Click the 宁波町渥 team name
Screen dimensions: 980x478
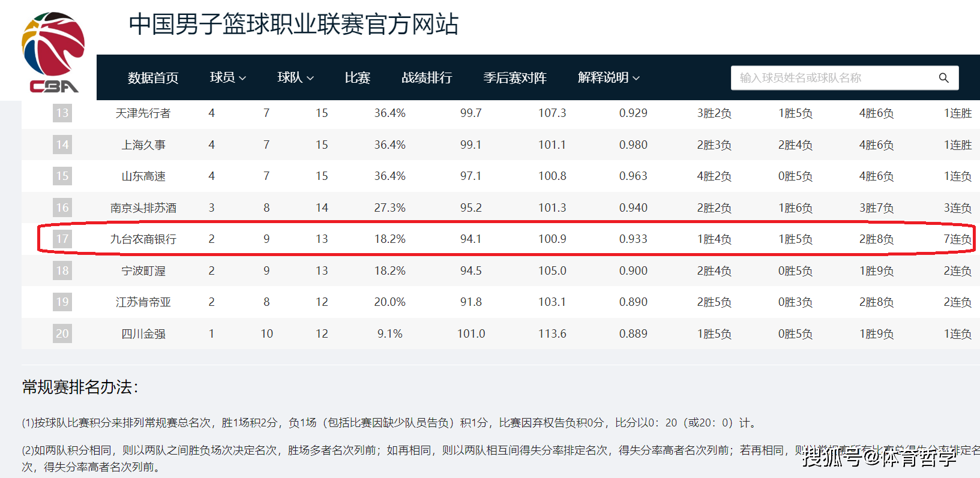(x=143, y=271)
